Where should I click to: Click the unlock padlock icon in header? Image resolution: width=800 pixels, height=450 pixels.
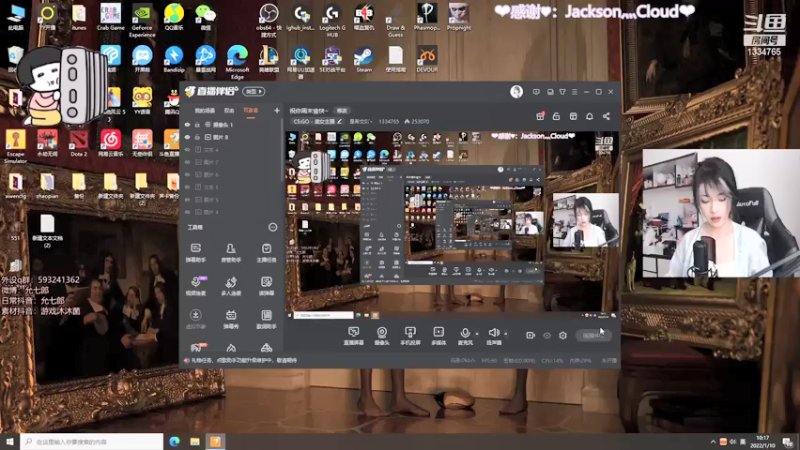[x=556, y=116]
